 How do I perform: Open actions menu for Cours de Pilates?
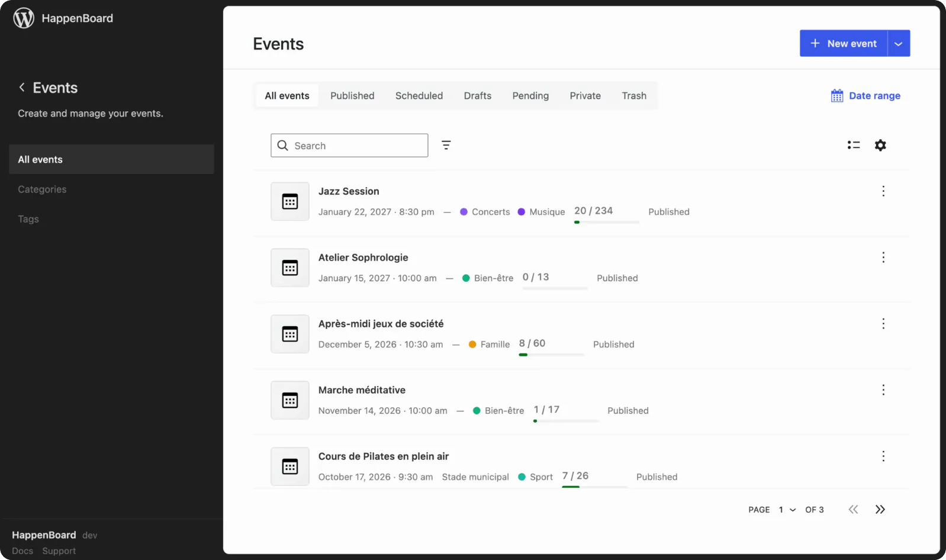coord(883,456)
